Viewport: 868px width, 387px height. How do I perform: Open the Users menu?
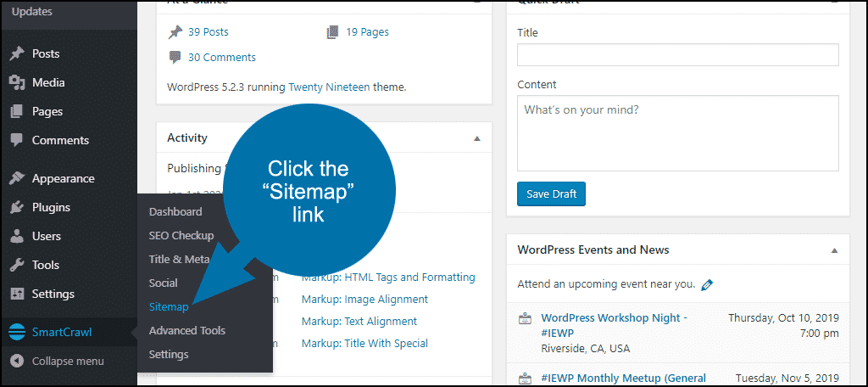(46, 236)
